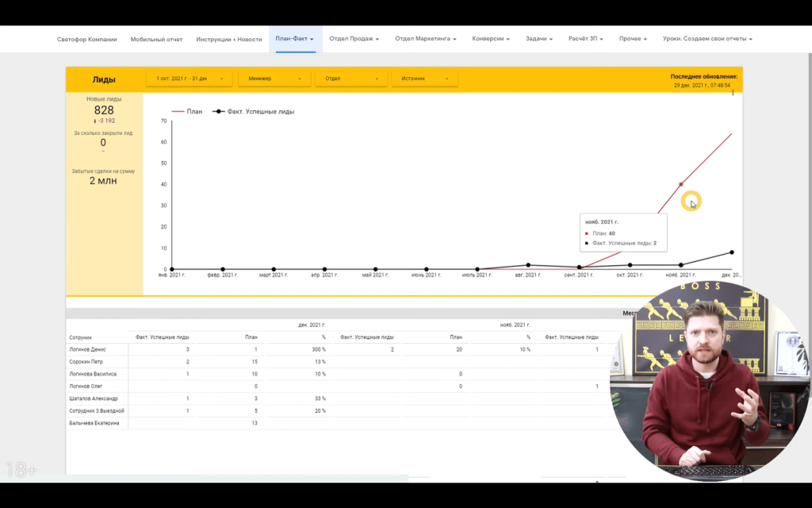The width and height of the screenshot is (812, 508).
Task: Click the Лиды report title
Action: coord(104,79)
